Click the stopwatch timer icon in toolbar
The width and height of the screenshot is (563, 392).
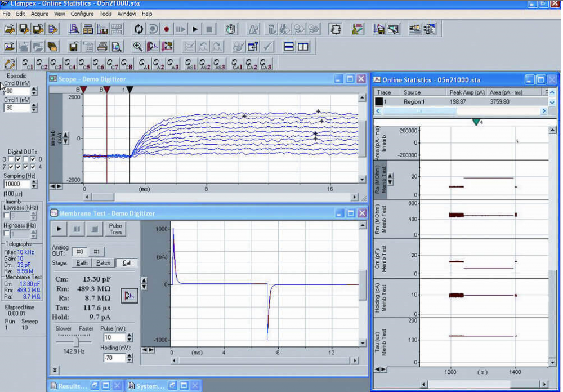click(x=231, y=29)
